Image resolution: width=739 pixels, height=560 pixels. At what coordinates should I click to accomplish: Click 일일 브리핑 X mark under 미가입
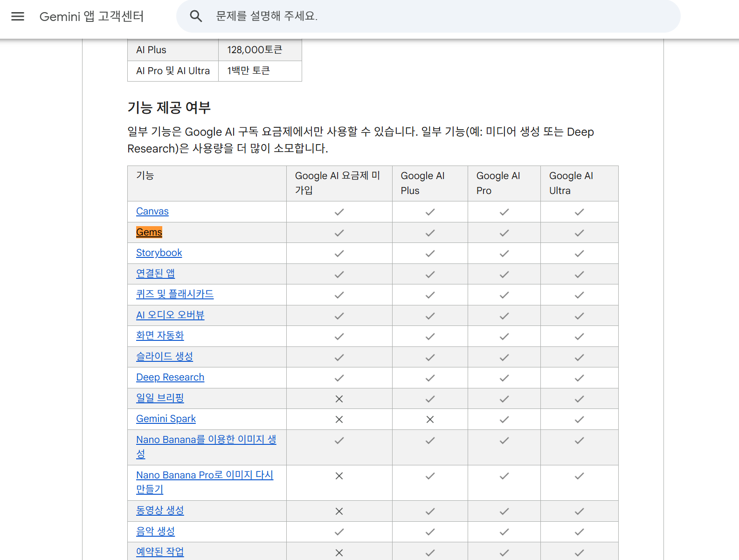click(x=339, y=399)
